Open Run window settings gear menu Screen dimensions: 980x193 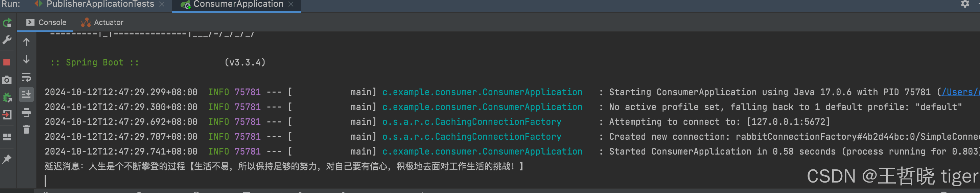[965, 4]
